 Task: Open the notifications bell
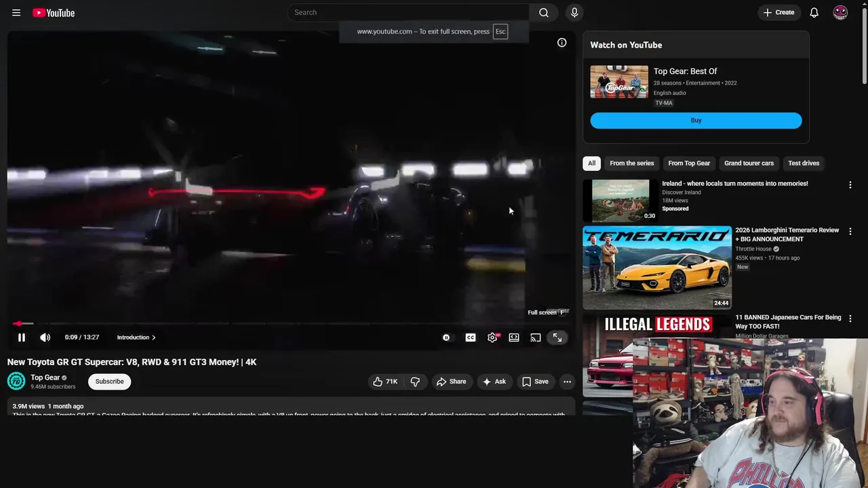click(x=814, y=12)
